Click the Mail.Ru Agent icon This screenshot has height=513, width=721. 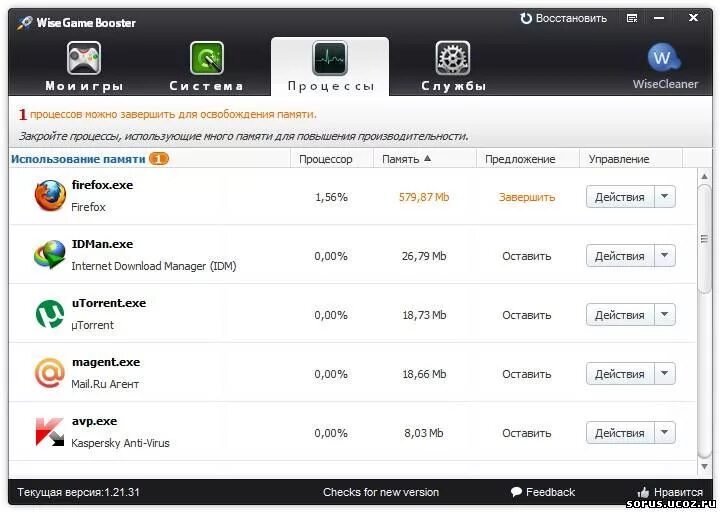[49, 373]
